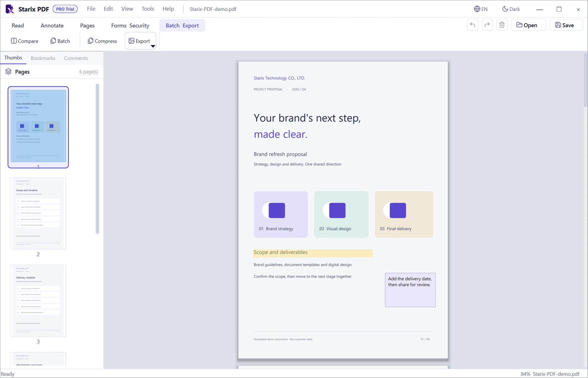Image resolution: width=588 pixels, height=378 pixels.
Task: Select the Thumbs sidebar tab
Action: coord(13,58)
